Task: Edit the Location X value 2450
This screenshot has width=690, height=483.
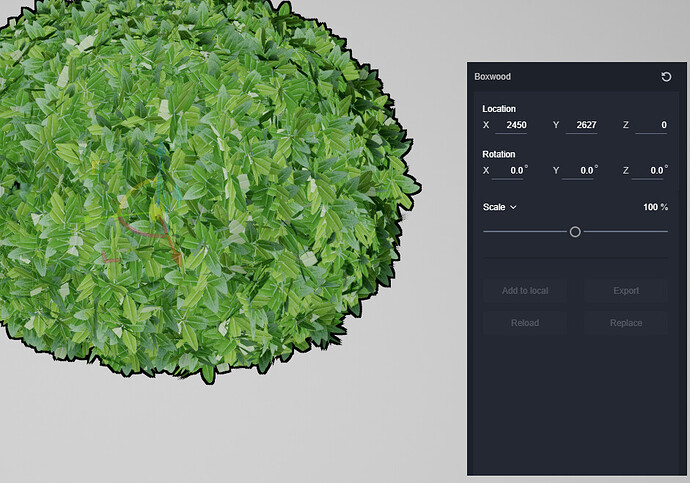Action: 511,125
